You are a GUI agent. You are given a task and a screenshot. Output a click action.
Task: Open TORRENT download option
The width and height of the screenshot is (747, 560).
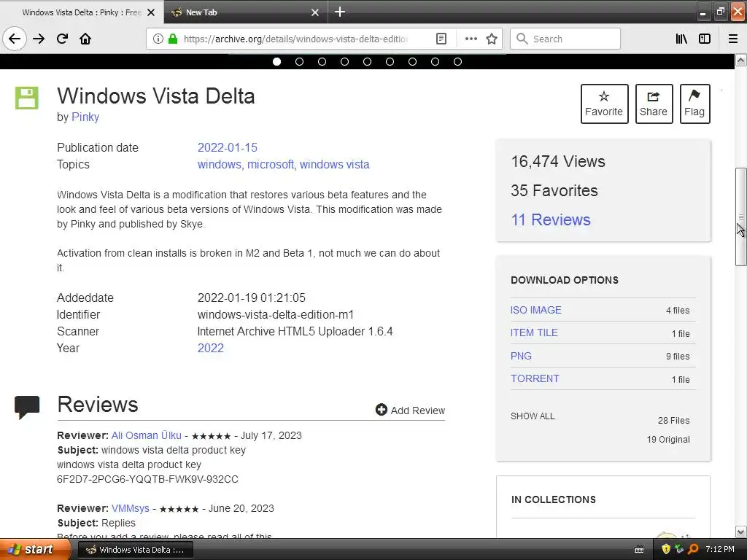click(x=535, y=378)
